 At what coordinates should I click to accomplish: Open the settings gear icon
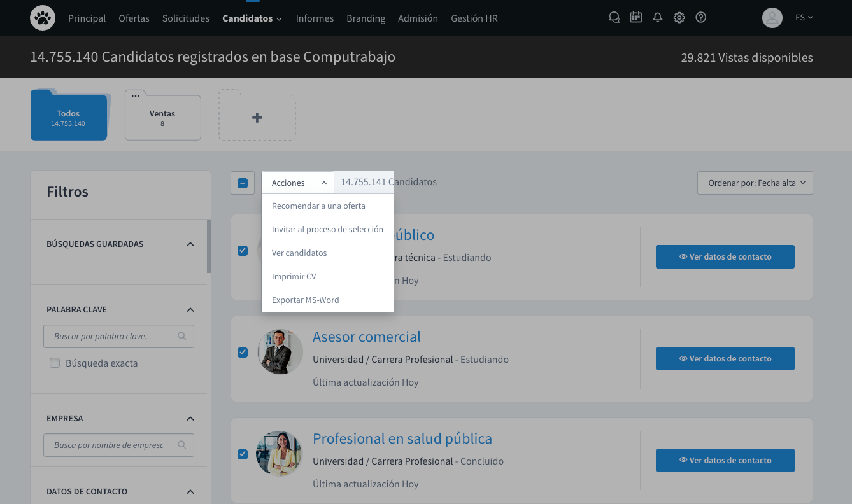tap(679, 18)
